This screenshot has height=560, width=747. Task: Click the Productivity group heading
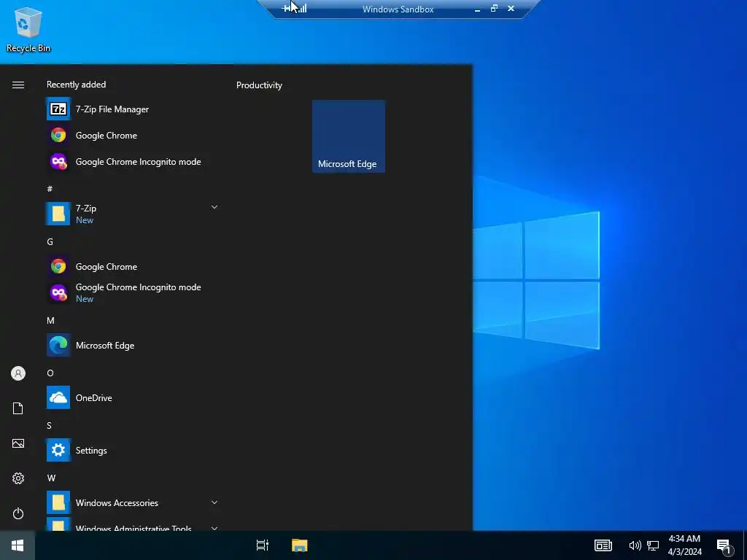point(259,85)
